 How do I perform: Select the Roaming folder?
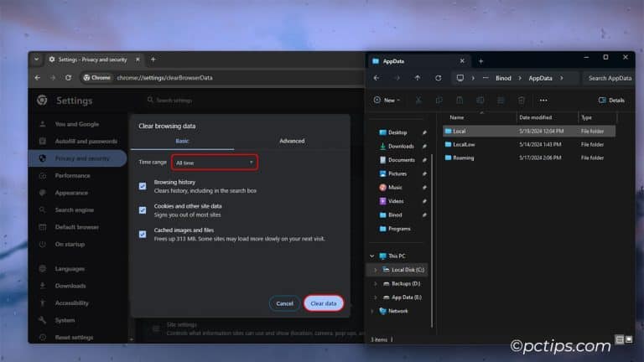click(464, 158)
